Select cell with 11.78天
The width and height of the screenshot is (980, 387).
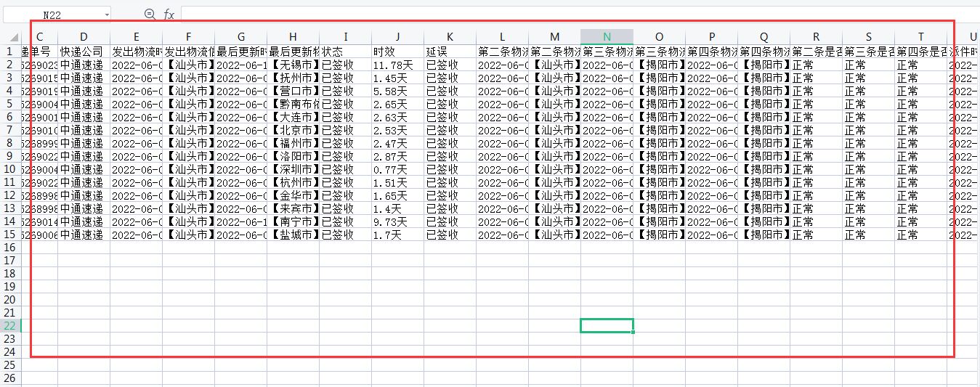398,65
